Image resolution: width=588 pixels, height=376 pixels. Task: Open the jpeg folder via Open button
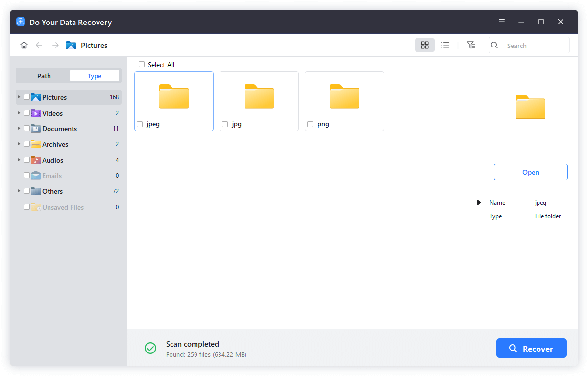[x=531, y=172]
